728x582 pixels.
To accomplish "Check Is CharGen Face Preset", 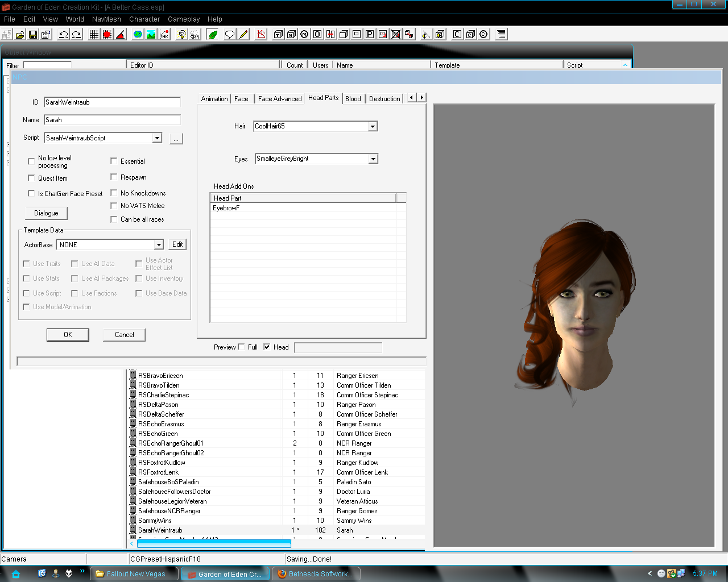I will tap(31, 193).
